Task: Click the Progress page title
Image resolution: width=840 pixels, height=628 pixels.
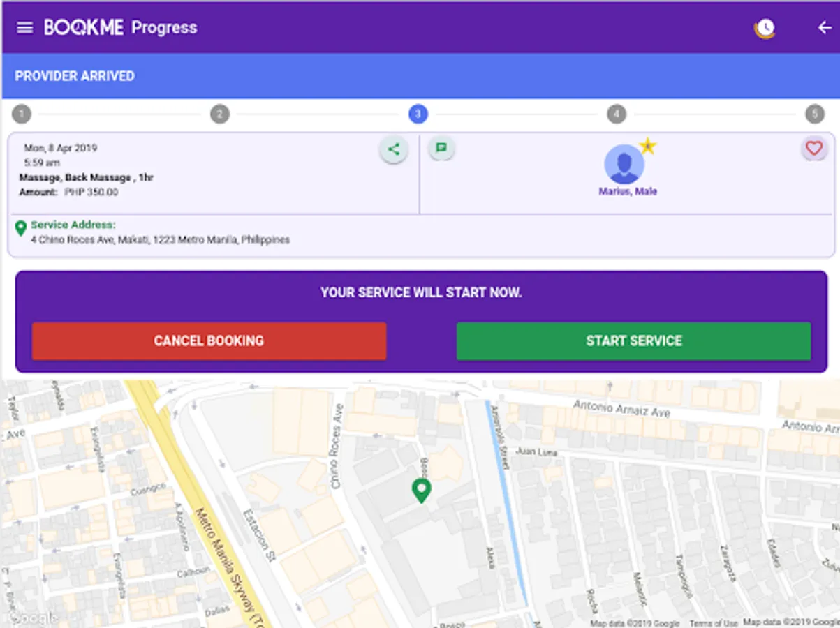Action: click(x=165, y=27)
